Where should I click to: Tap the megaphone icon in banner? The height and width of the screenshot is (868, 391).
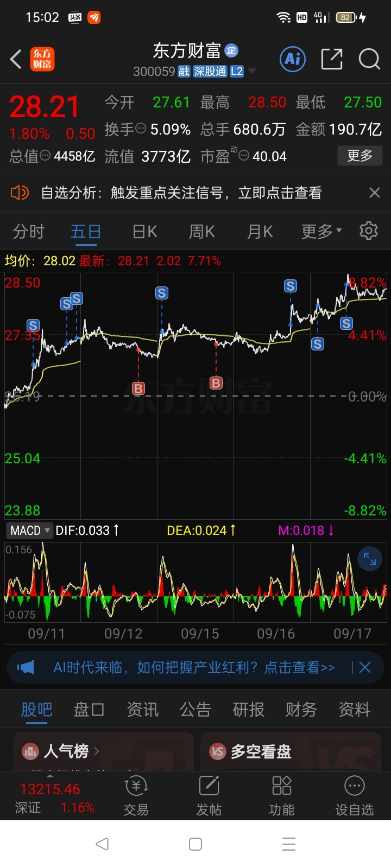26,667
